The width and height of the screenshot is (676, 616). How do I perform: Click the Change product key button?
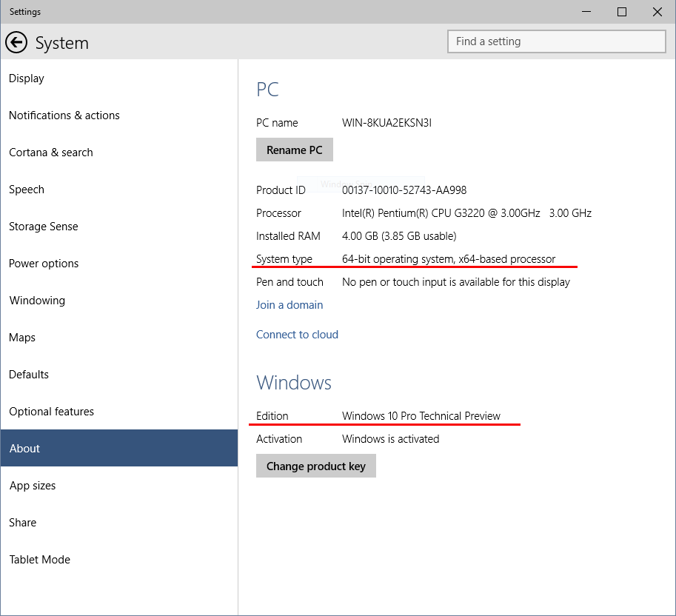tap(316, 466)
